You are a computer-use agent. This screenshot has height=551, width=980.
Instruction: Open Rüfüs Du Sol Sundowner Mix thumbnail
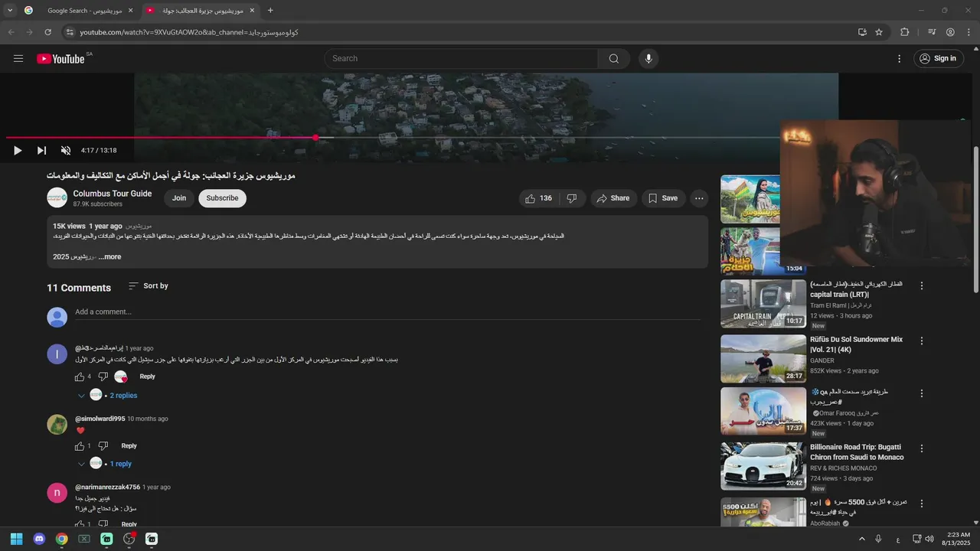763,359
